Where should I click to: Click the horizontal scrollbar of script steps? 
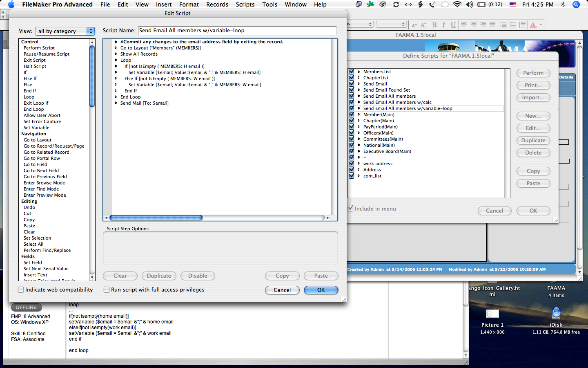pyautogui.click(x=156, y=218)
